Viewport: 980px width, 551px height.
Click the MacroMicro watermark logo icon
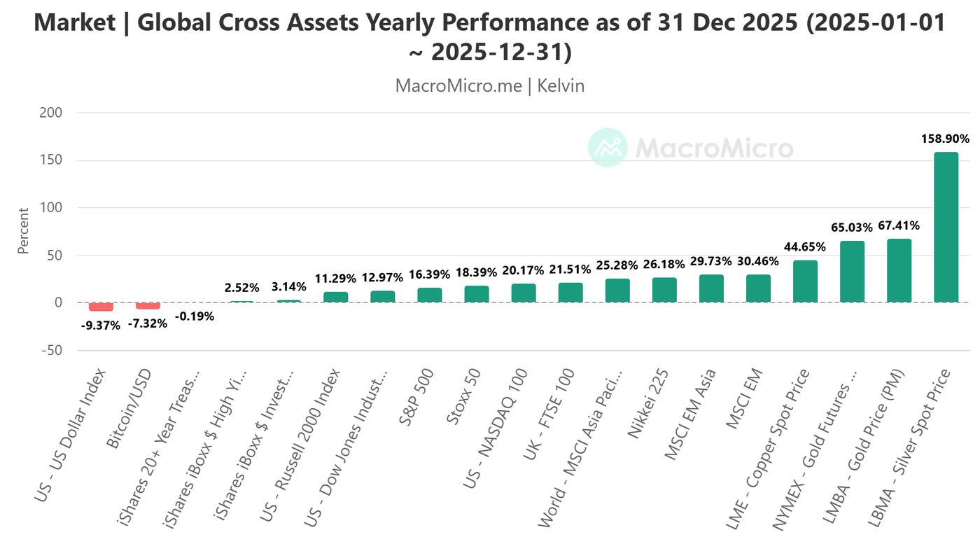(608, 148)
